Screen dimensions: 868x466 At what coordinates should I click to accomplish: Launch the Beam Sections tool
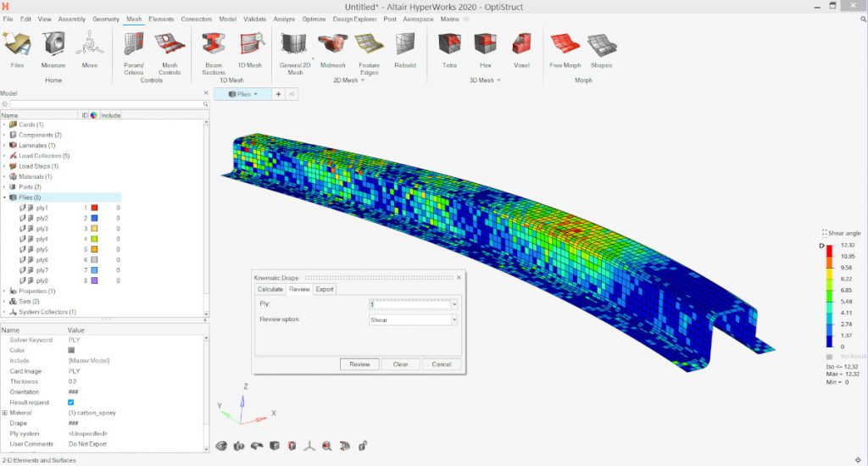[x=214, y=45]
